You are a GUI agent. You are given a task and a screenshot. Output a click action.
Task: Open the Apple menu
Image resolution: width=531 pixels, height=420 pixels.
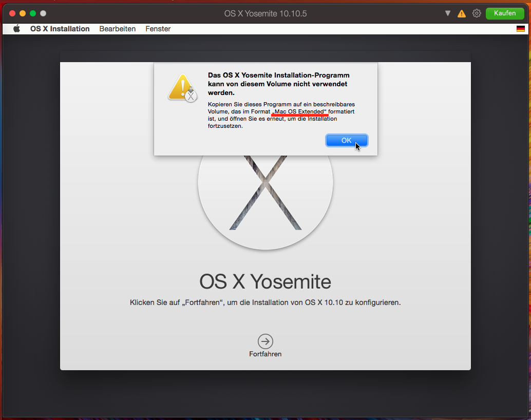point(16,29)
